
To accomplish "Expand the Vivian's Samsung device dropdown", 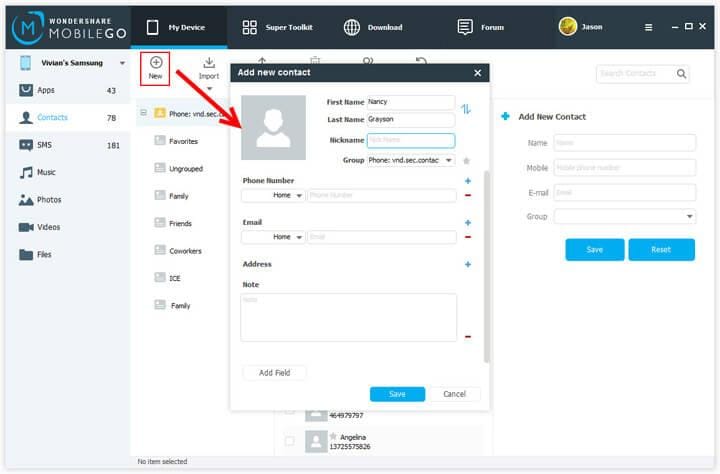I will tap(122, 63).
